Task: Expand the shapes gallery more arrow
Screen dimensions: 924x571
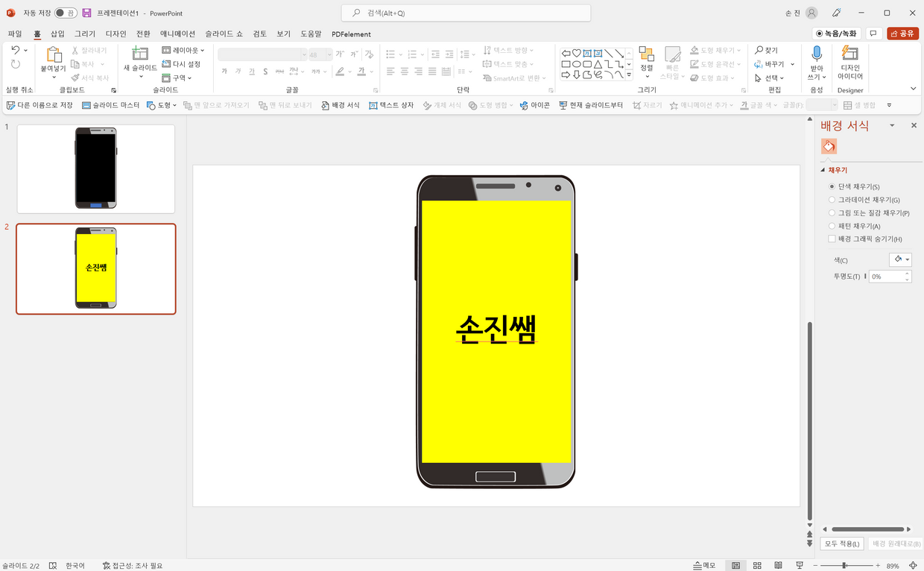Action: click(x=629, y=75)
